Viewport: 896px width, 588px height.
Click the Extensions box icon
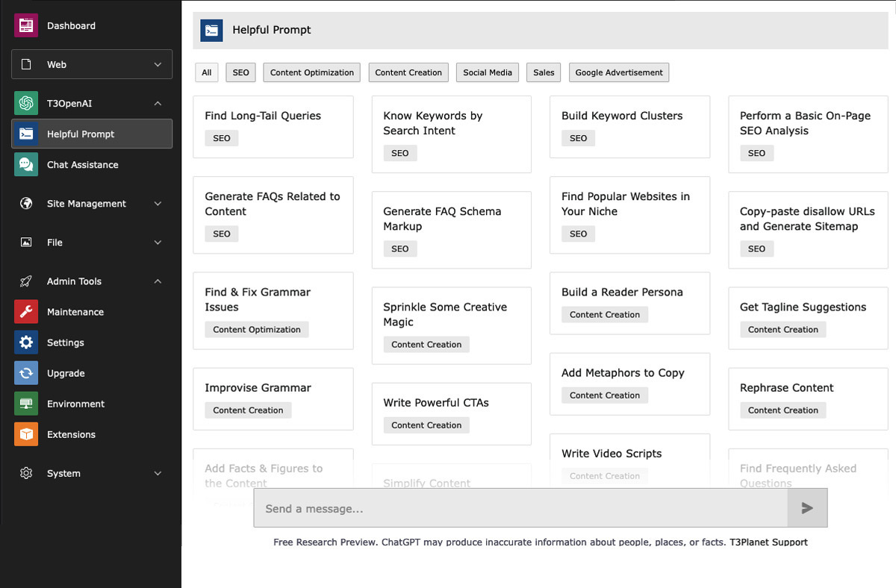26,434
